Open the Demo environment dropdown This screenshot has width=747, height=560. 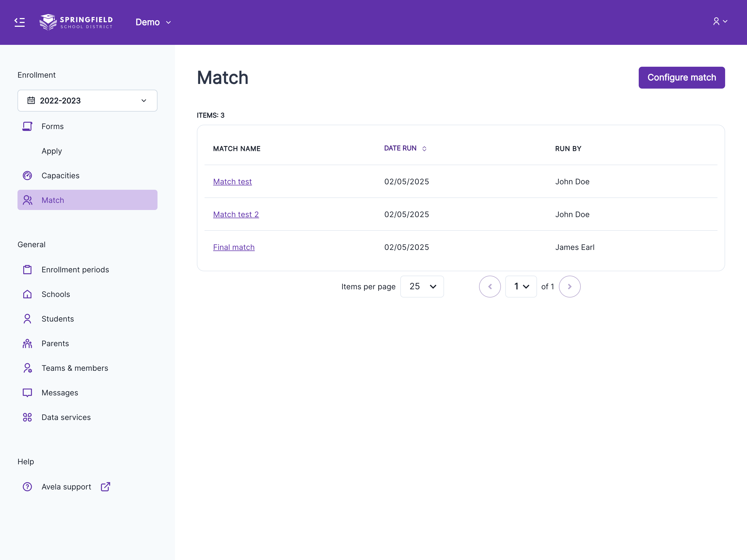(153, 22)
